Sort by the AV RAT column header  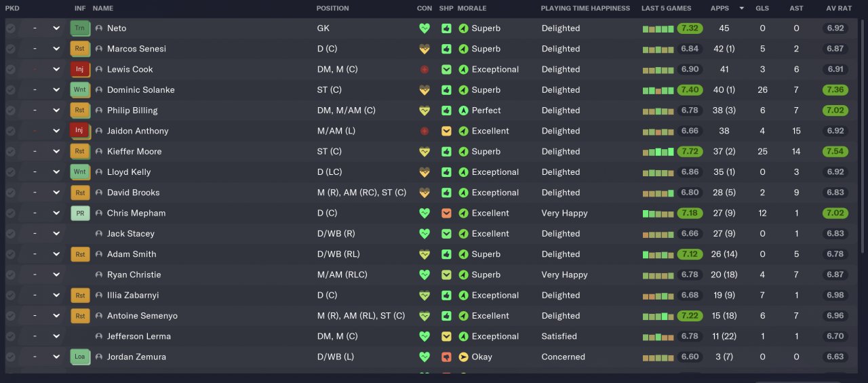pyautogui.click(x=835, y=8)
